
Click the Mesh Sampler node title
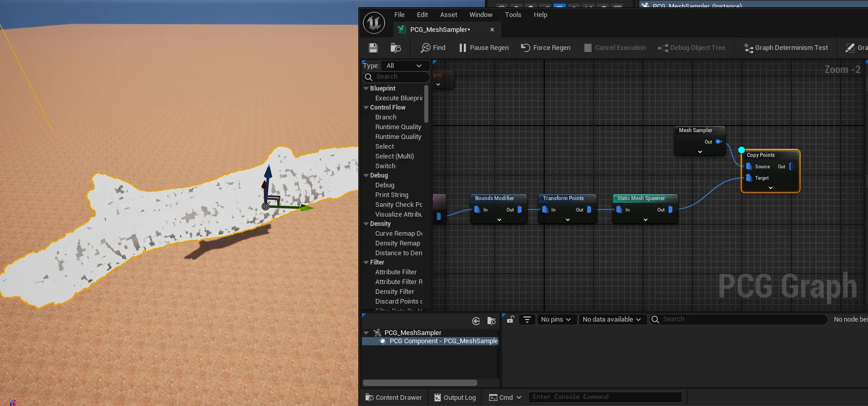click(x=696, y=130)
